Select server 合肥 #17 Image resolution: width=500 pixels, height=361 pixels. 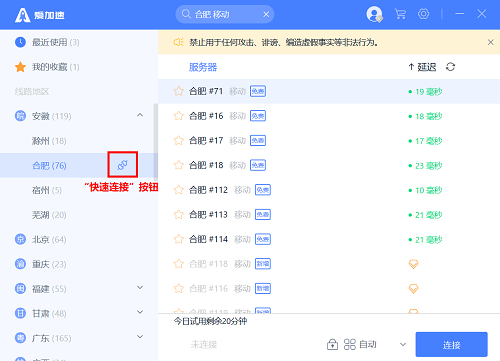(329, 140)
